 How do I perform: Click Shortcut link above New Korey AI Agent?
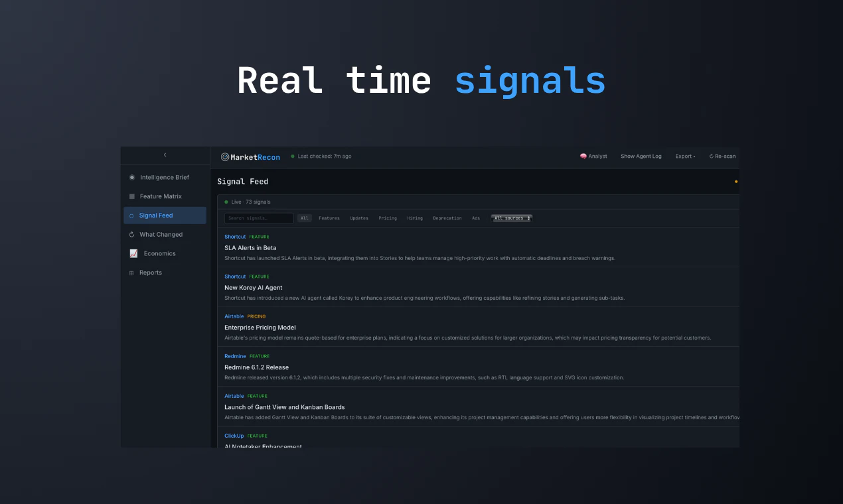pos(235,277)
